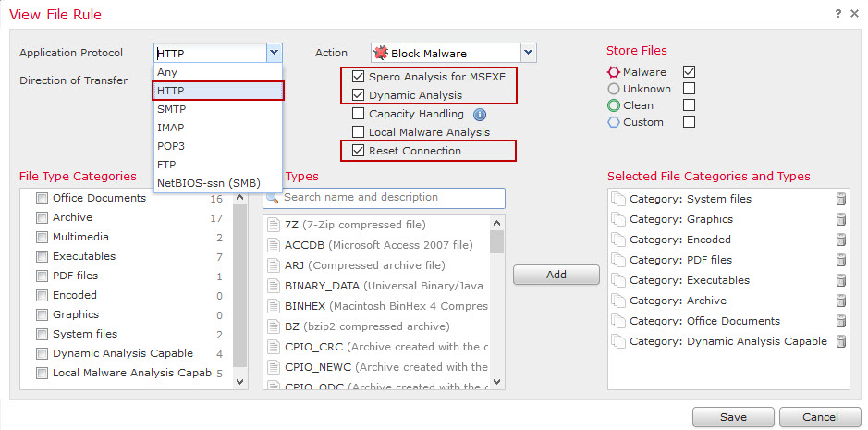Click the Malware store files icon

pyautogui.click(x=614, y=72)
